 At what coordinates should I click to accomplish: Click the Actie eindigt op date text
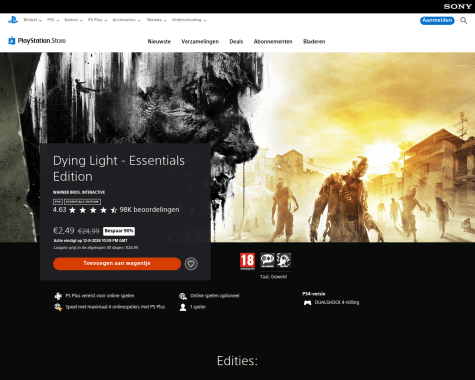[91, 241]
